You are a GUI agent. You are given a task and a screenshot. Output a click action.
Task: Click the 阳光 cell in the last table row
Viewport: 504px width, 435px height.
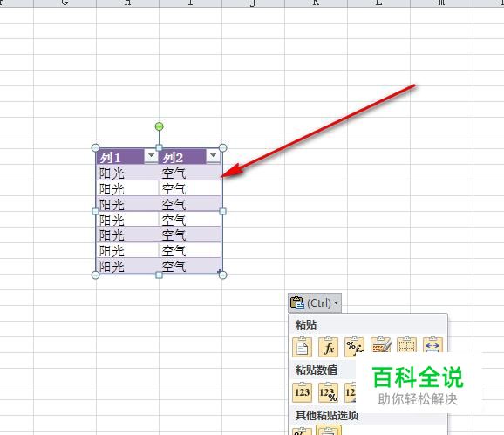pos(112,267)
